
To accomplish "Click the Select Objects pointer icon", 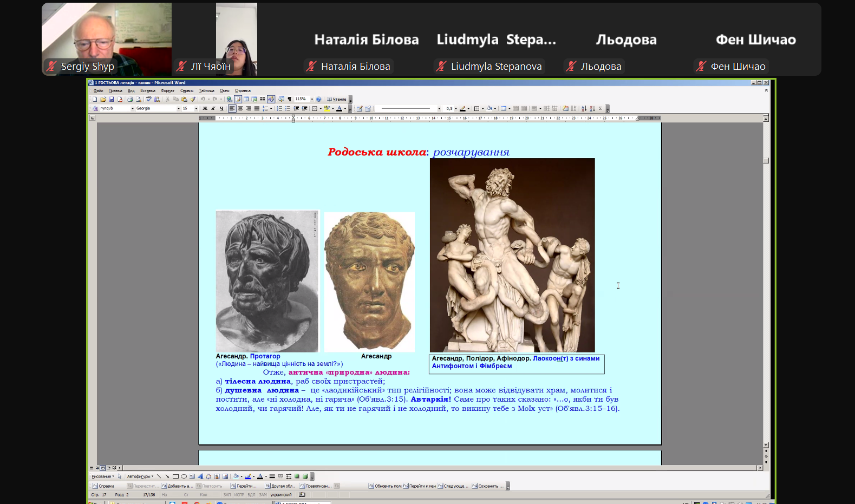I will (120, 476).
